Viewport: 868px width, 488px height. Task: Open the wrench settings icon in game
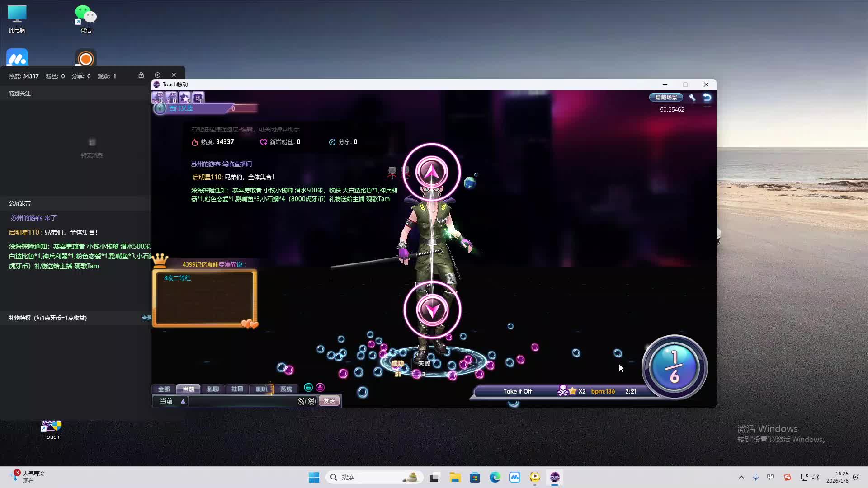(692, 98)
